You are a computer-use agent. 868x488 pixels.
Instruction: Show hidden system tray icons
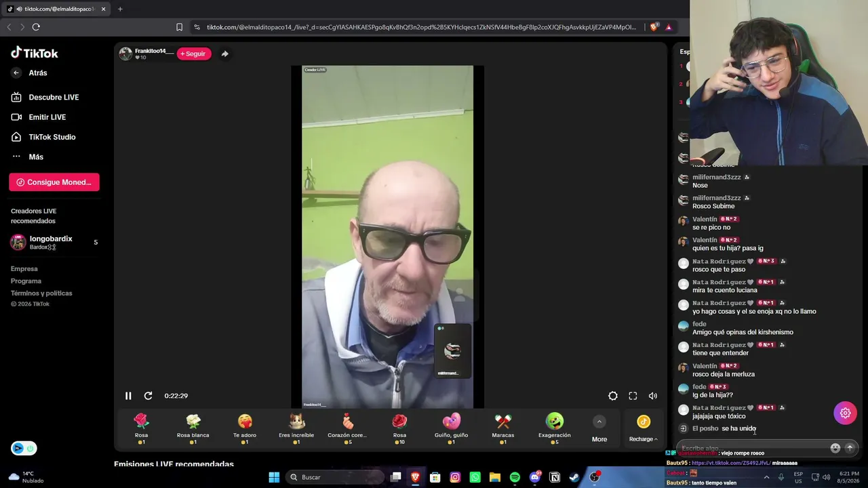point(766,477)
